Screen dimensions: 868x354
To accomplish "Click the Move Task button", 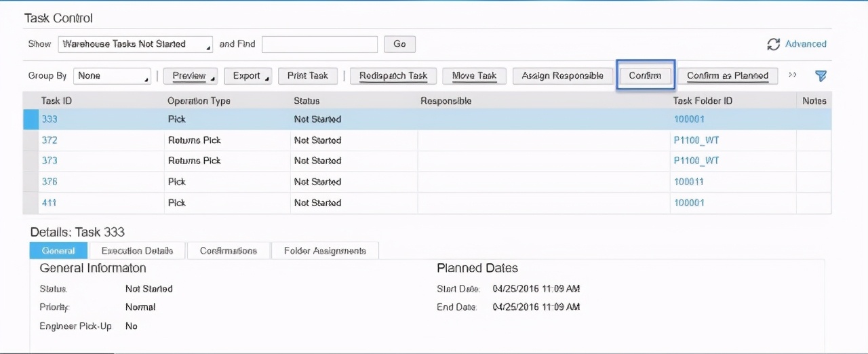I will [474, 76].
